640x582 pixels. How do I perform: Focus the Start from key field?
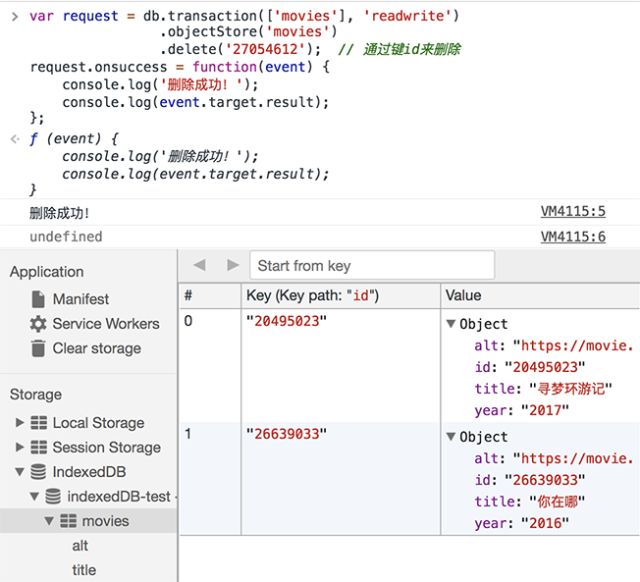pos(372,265)
